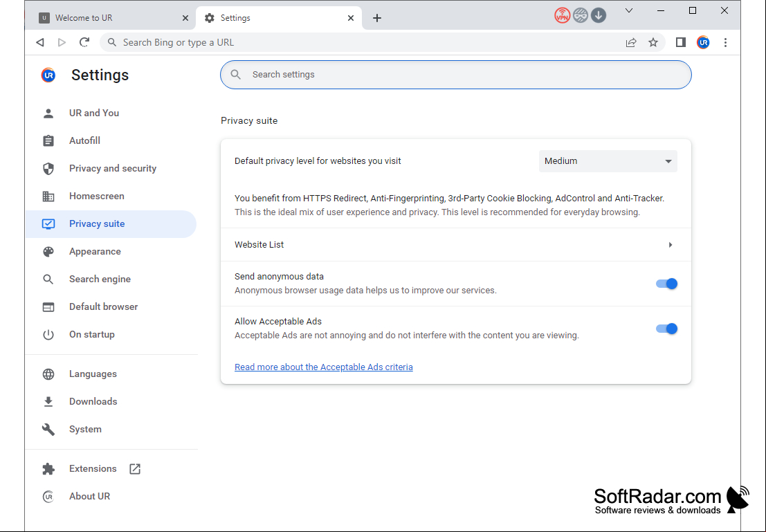Open Privacy suite in the sidebar

click(111, 224)
